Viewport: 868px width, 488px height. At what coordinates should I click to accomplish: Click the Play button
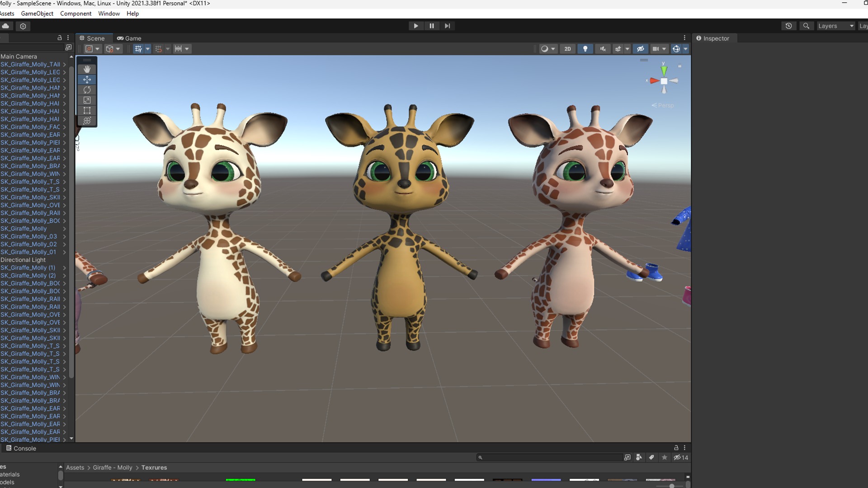point(416,26)
